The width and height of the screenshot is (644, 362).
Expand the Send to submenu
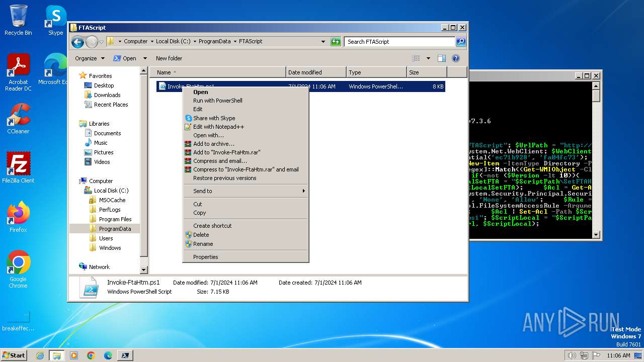pos(246,191)
